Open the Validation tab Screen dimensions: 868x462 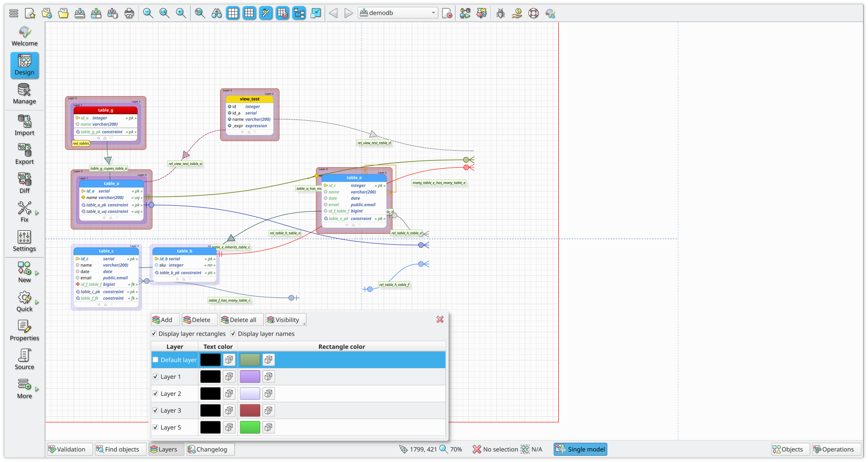point(69,449)
